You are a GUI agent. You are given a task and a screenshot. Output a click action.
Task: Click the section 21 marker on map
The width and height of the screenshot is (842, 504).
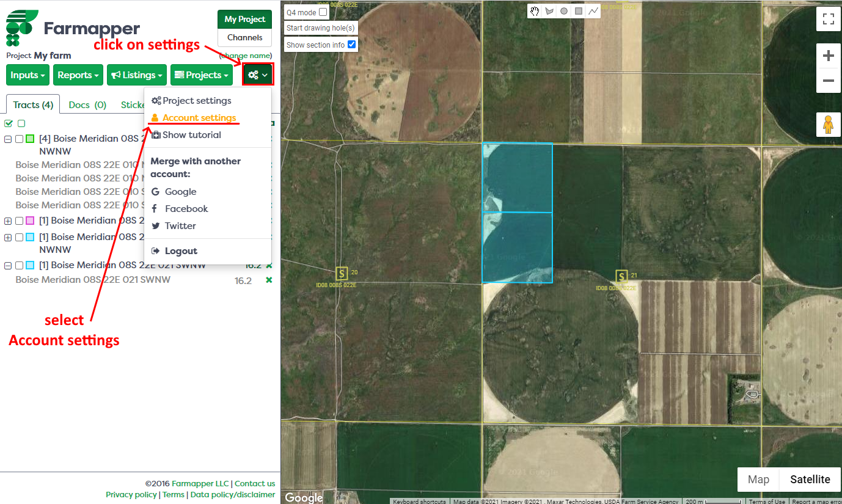click(x=622, y=276)
